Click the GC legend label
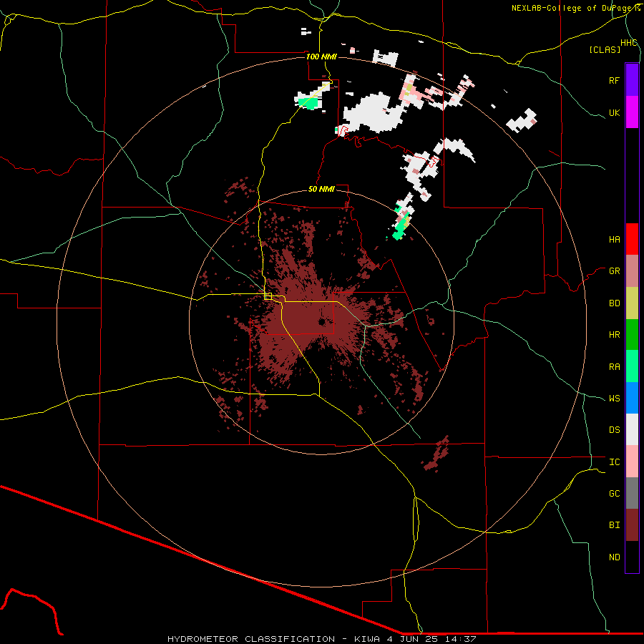The image size is (644, 644). tap(614, 493)
